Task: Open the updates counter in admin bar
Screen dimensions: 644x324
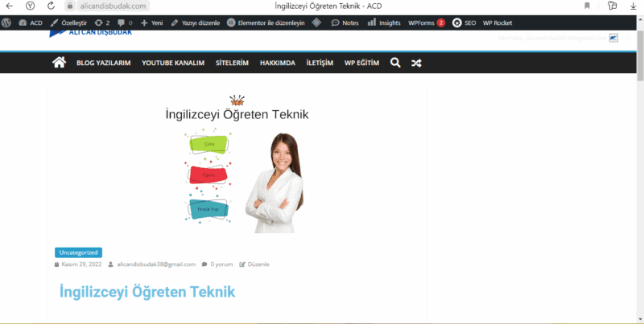Action: coord(102,23)
